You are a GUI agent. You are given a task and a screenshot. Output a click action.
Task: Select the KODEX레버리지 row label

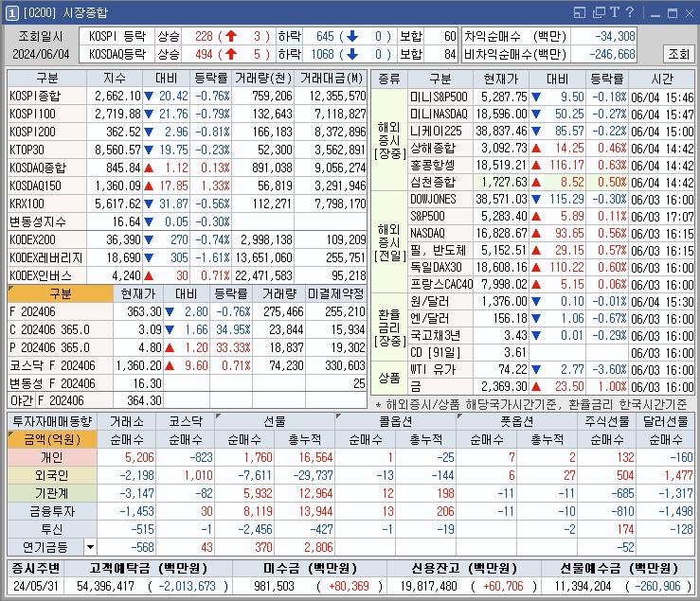pos(46,257)
